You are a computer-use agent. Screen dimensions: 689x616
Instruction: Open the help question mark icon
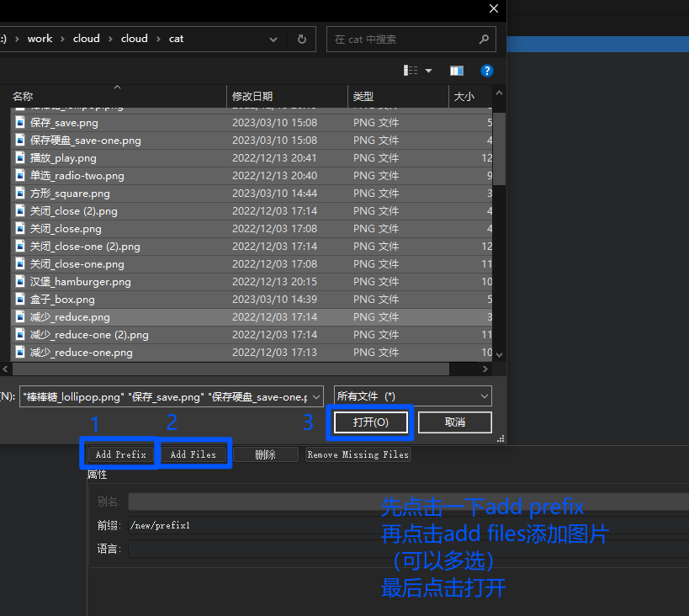click(x=487, y=71)
